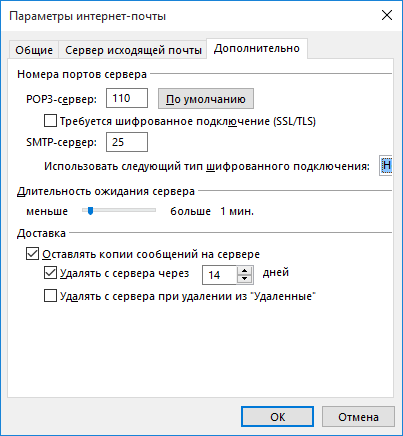403x436 pixels.
Task: Open the encrypted connection type dropdown
Action: (386, 165)
